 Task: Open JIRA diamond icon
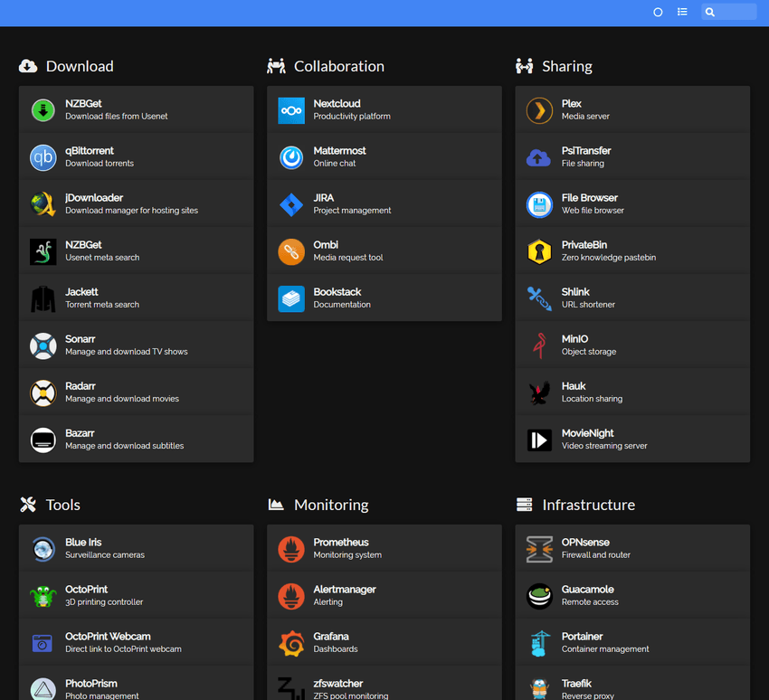(291, 203)
